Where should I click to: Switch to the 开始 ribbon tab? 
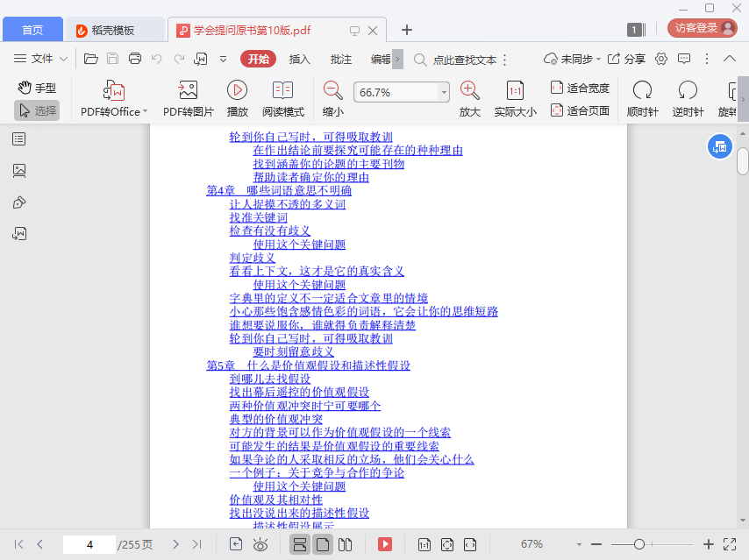[x=258, y=59]
